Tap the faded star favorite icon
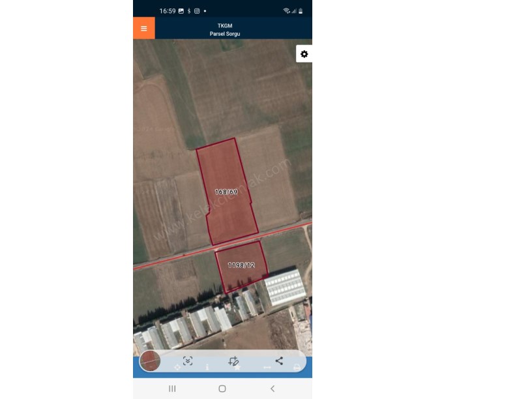This screenshot has height=399, width=532. 237,368
